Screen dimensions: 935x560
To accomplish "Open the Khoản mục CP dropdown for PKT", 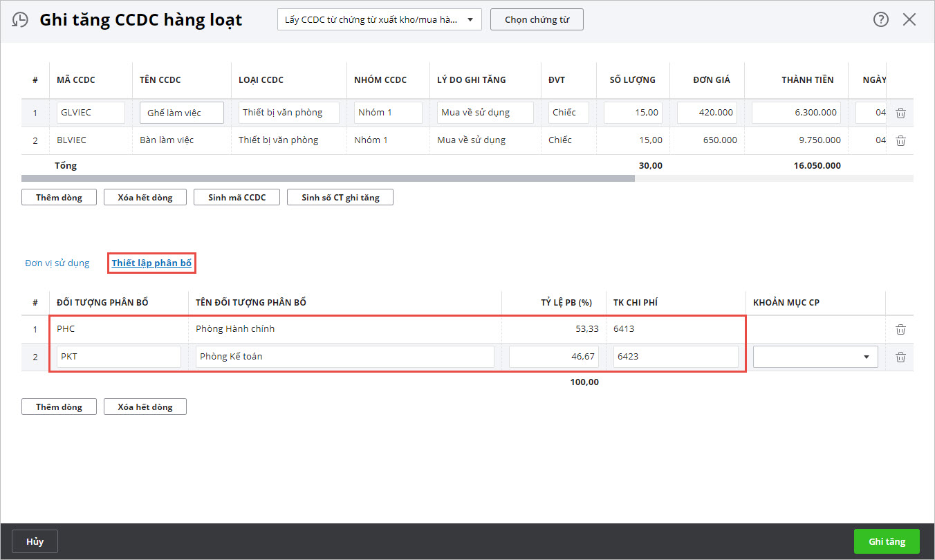I will pyautogui.click(x=815, y=357).
